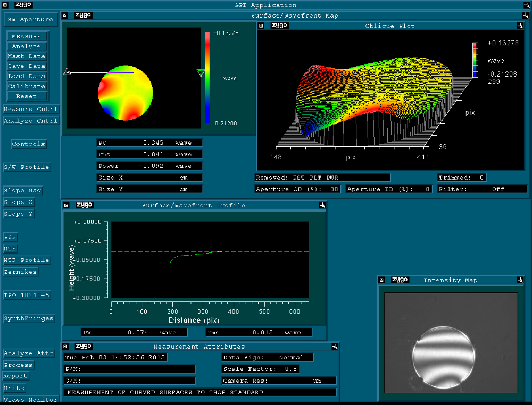532x405 pixels.
Task: Click the Intensity Map top-right corner icon
Action: (x=520, y=280)
